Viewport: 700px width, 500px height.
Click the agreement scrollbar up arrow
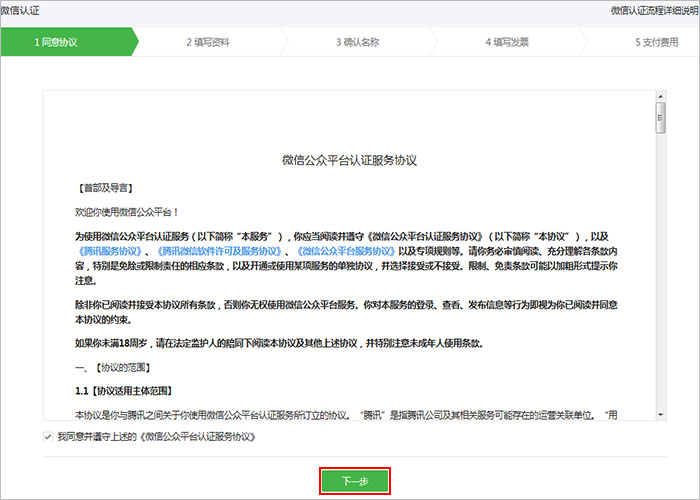click(660, 96)
